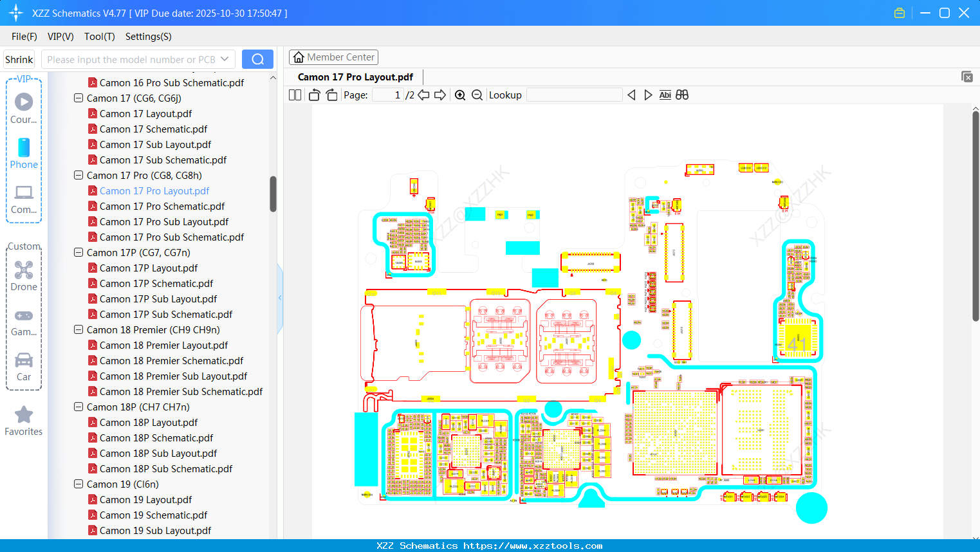
Task: Focus the Lookup text field
Action: pyautogui.click(x=575, y=95)
